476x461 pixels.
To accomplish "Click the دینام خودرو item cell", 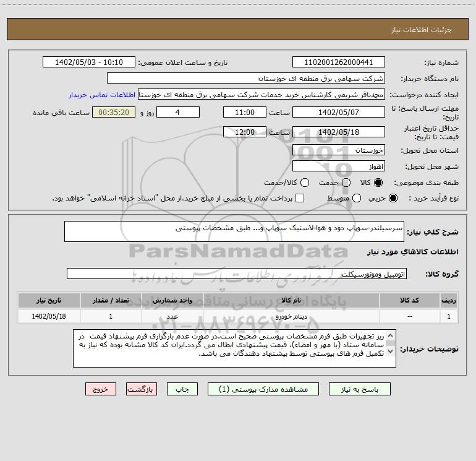I will coord(291,316).
